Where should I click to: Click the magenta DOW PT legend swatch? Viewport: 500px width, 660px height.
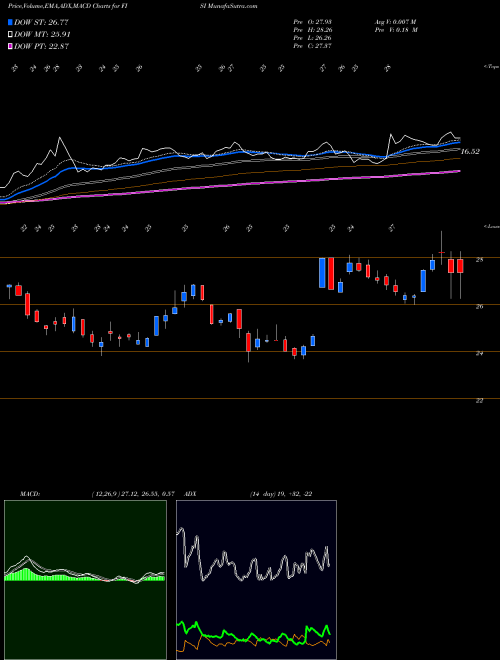pos(10,46)
